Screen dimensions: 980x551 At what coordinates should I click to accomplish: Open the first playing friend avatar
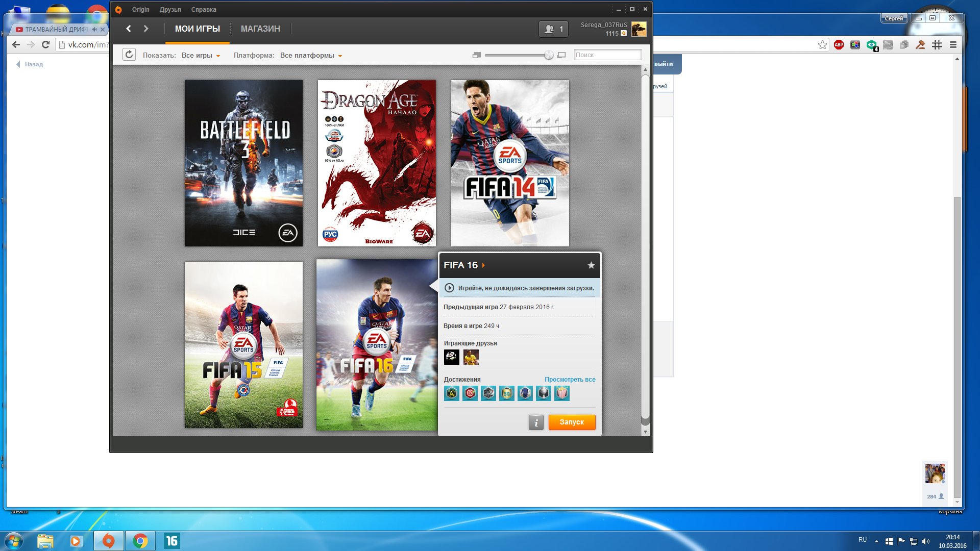[452, 357]
